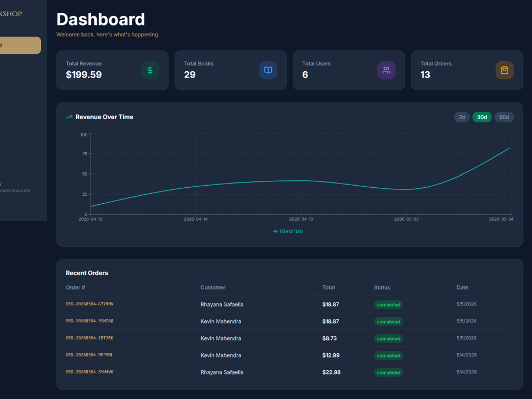Click the Total Users count 6

(x=305, y=74)
